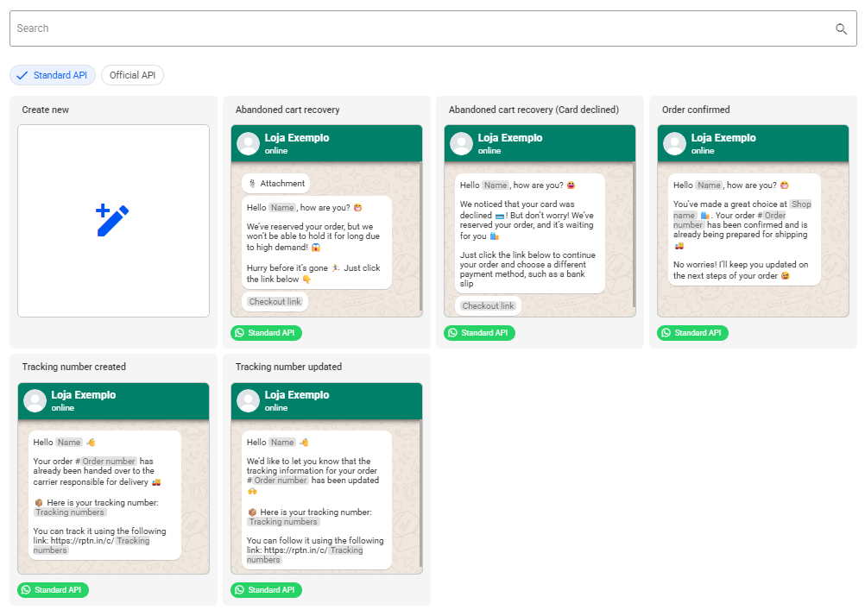
Task: Click Checkout link in Abandoned cart recovery
Action: (275, 302)
